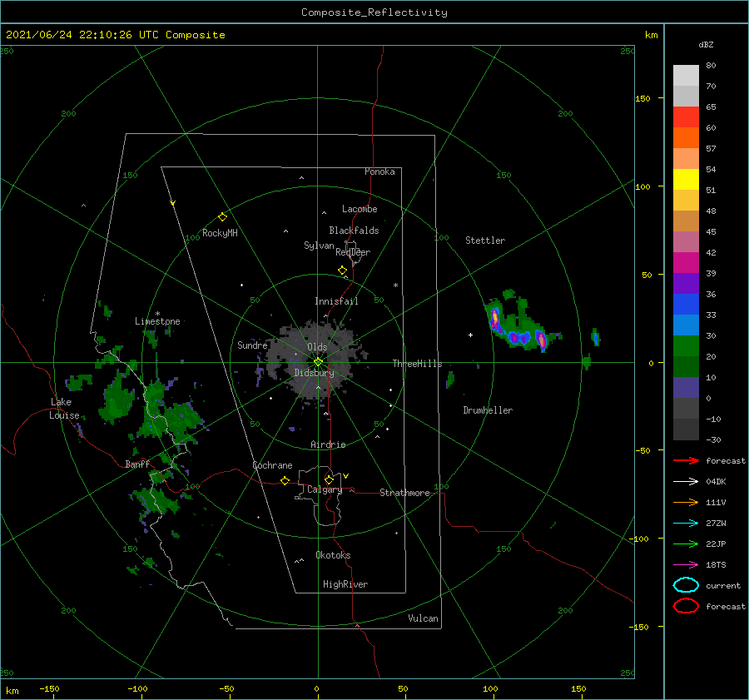
Task: Click the white 04DK arrow icon
Action: click(x=686, y=481)
